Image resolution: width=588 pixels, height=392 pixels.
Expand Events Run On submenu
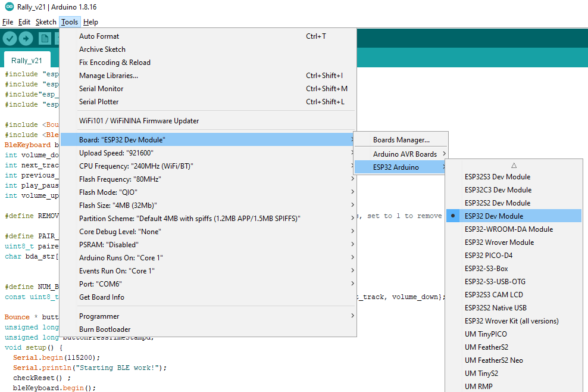[208, 270]
